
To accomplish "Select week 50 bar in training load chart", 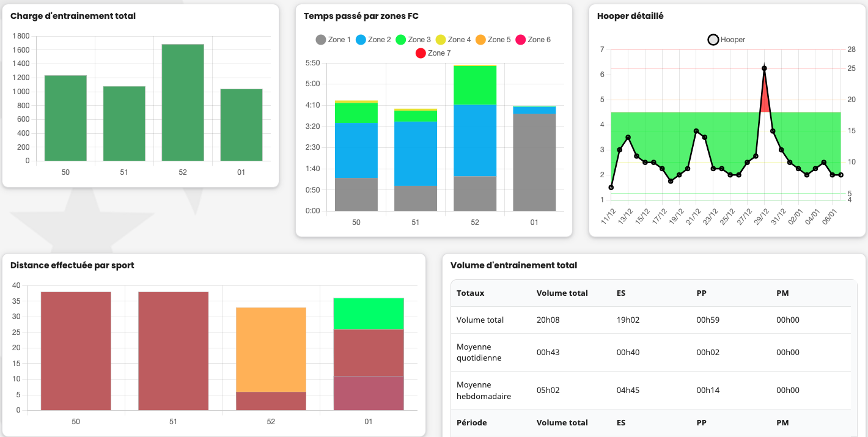I will 65,118.
